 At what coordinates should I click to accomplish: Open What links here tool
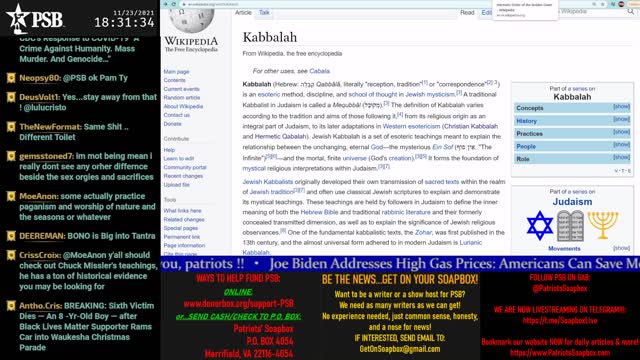[x=182, y=211]
